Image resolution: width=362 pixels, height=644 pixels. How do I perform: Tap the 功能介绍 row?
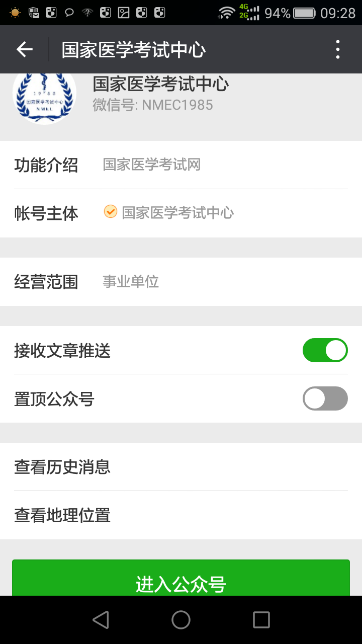(x=181, y=165)
